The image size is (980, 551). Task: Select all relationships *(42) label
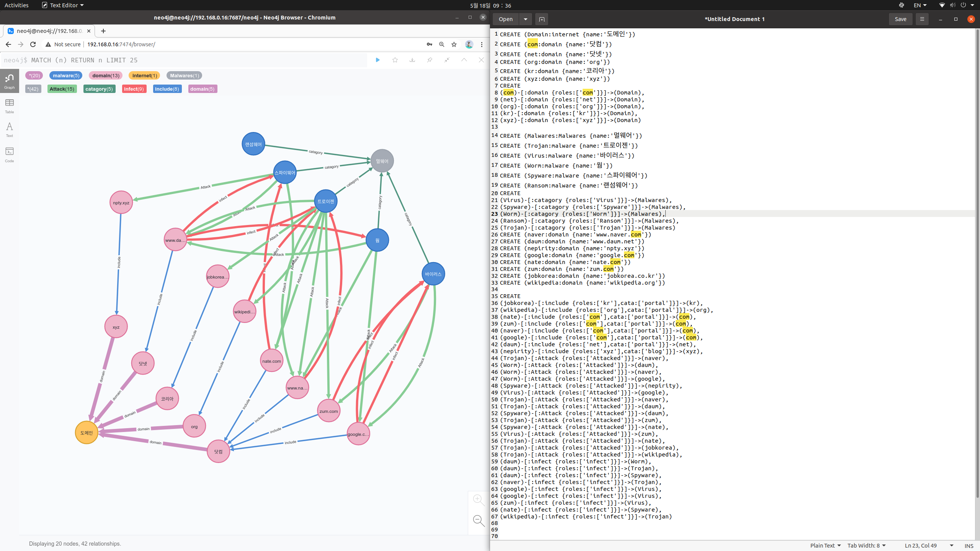click(x=33, y=89)
